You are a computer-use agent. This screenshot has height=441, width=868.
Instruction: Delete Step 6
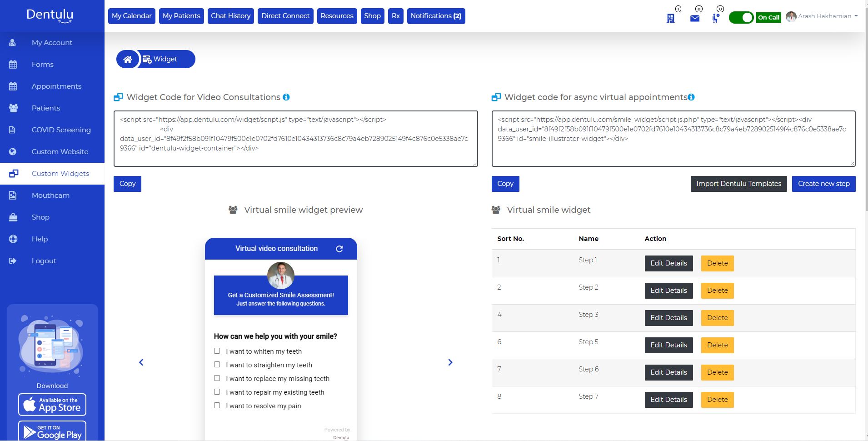718,372
